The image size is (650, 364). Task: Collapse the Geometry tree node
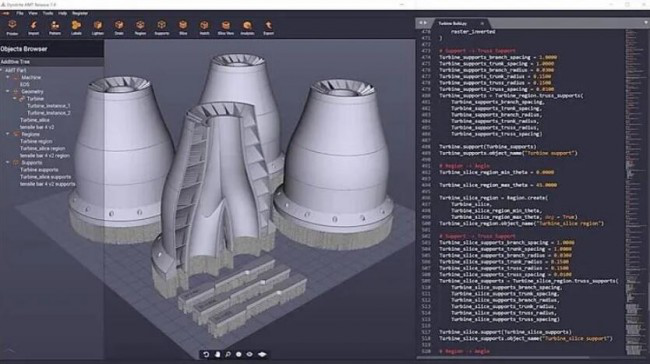(x=7, y=92)
